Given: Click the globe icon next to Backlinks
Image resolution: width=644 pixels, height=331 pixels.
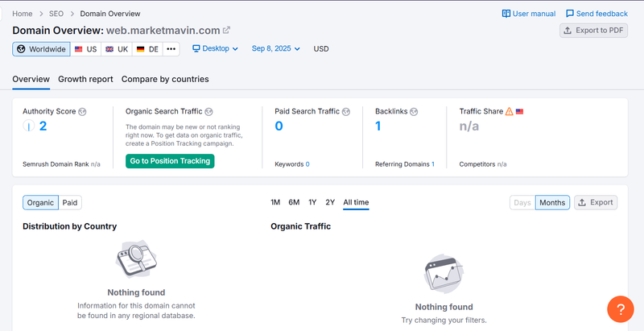Looking at the screenshot, I should pyautogui.click(x=414, y=112).
